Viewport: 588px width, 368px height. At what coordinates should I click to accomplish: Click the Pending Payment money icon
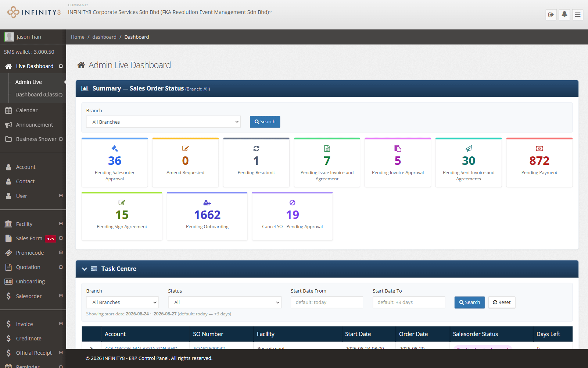coord(539,148)
